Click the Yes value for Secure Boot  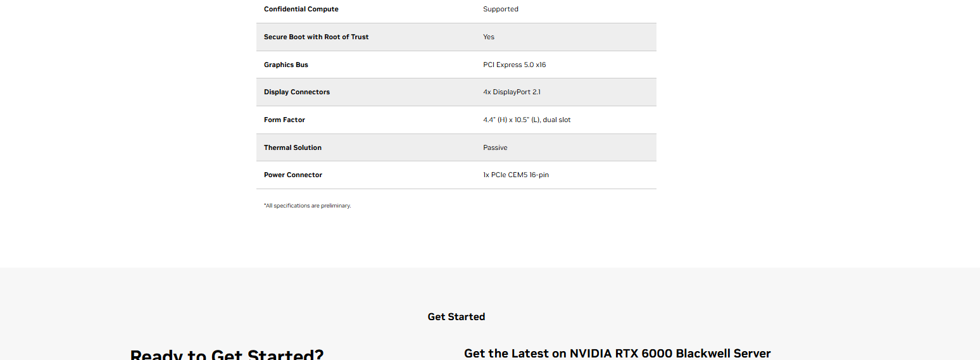pos(489,37)
